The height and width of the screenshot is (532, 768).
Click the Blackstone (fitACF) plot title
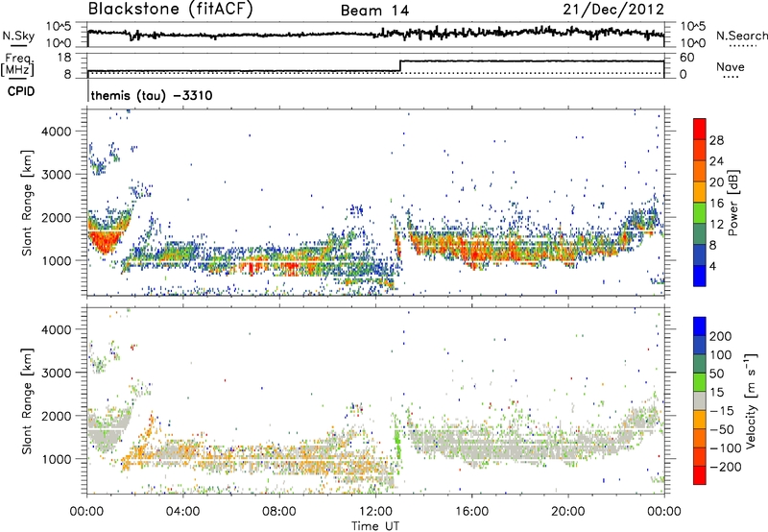coord(171,10)
